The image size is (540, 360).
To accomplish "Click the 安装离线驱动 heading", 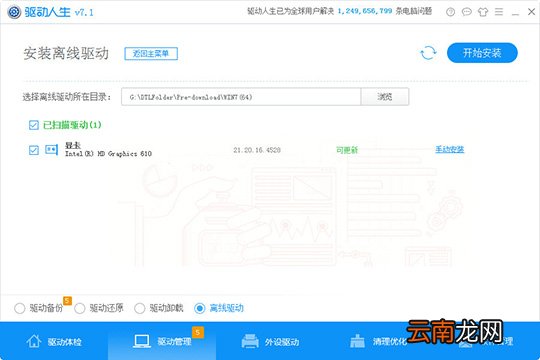I will [66, 53].
